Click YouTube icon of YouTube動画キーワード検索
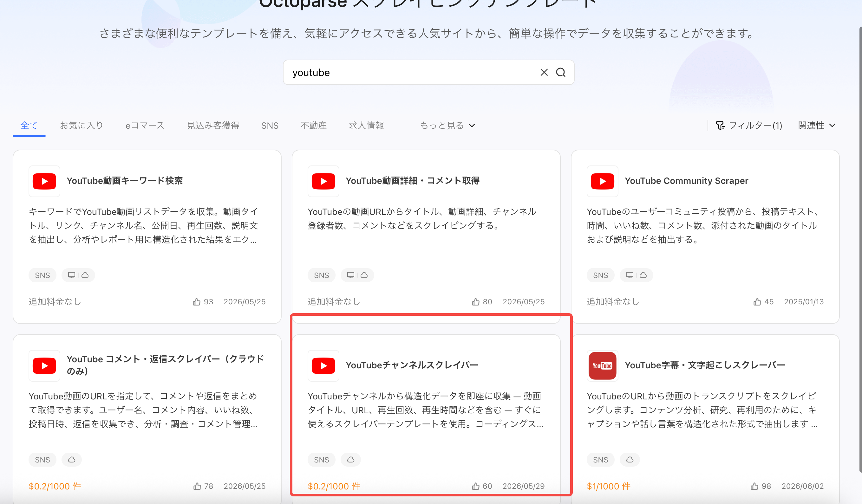The width and height of the screenshot is (862, 504). click(44, 181)
